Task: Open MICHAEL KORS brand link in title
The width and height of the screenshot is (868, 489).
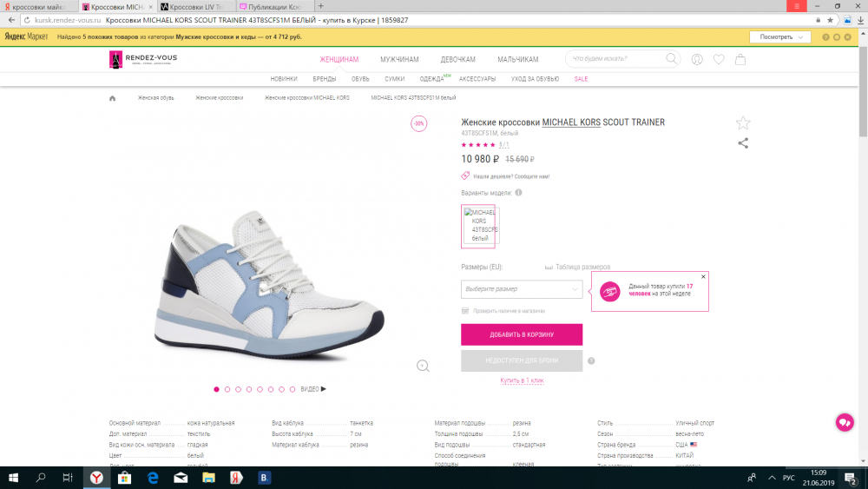Action: (x=571, y=122)
